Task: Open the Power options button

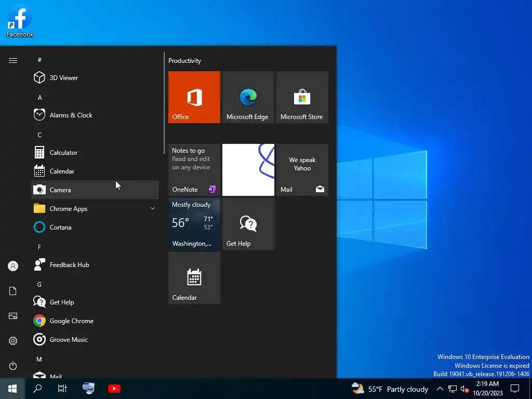Action: point(13,366)
